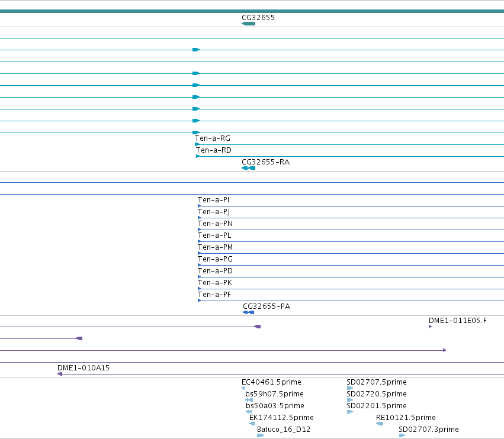
Task: Select the Ten-a-PK start arrow glyph
Action: pyautogui.click(x=200, y=289)
